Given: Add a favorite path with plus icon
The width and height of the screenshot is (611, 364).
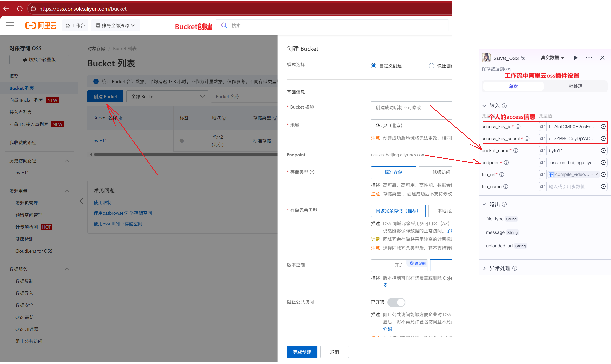Looking at the screenshot, I should 42,143.
